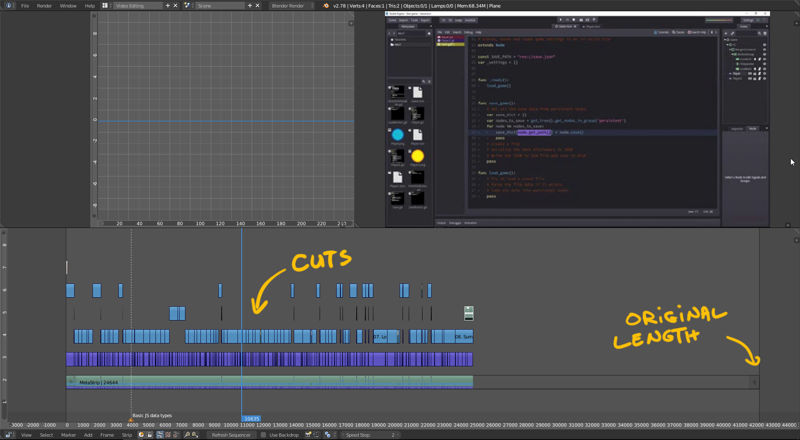Click the yellow circle thumbnail in file panel

pos(417,156)
